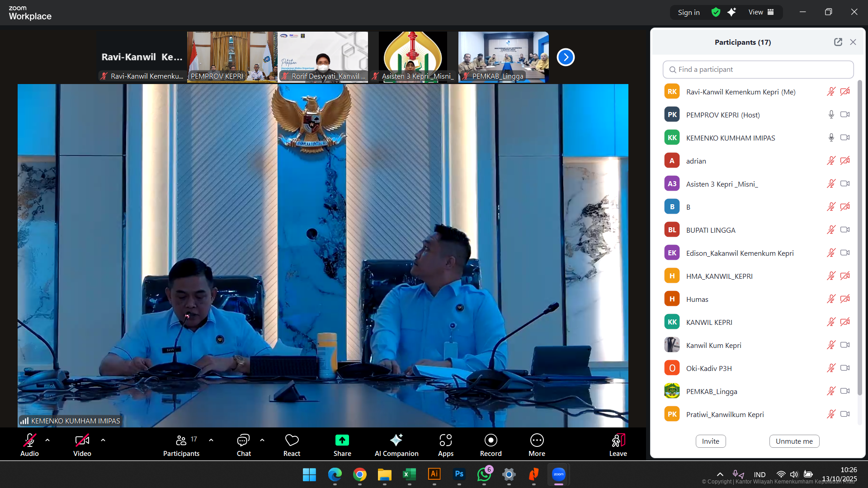This screenshot has height=488, width=868.
Task: Pop out the Participants panel
Action: coord(838,42)
